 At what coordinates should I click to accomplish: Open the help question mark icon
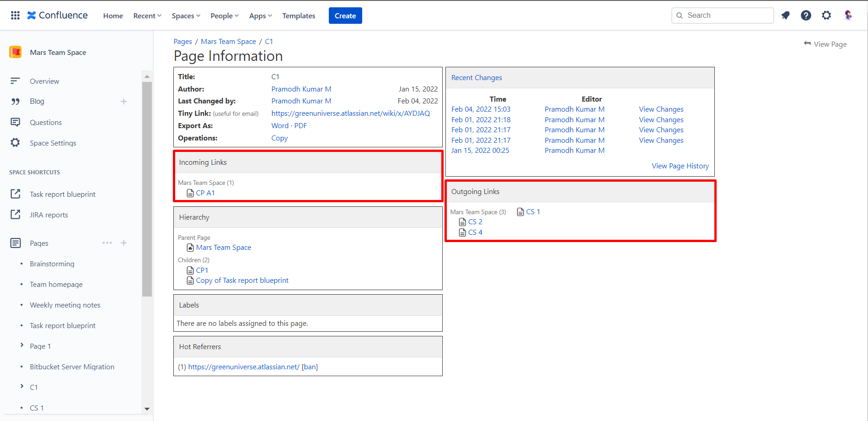click(806, 15)
